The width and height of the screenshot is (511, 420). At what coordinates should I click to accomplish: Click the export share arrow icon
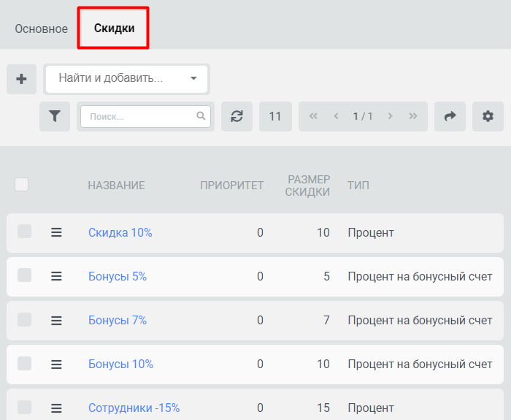pyautogui.click(x=450, y=116)
